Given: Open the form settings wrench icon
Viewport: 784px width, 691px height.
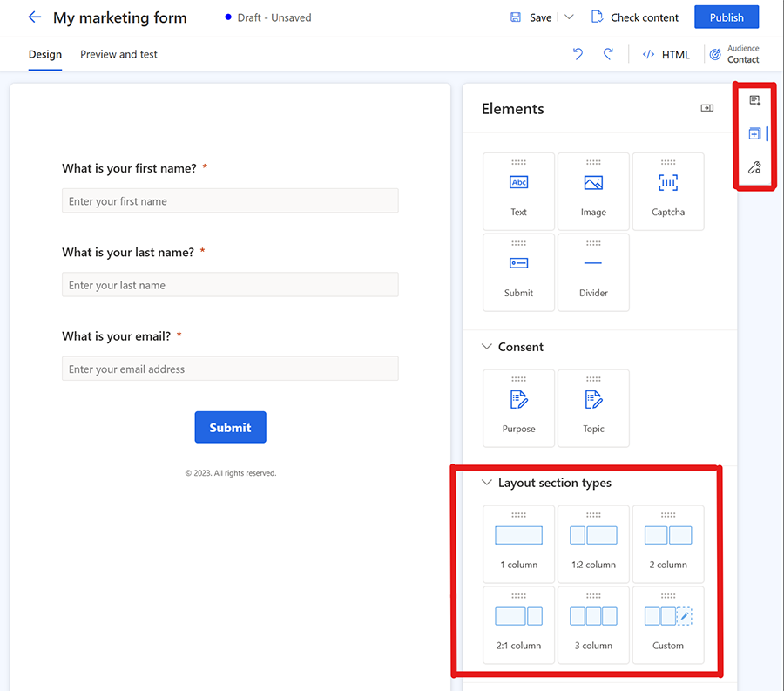Looking at the screenshot, I should 754,167.
